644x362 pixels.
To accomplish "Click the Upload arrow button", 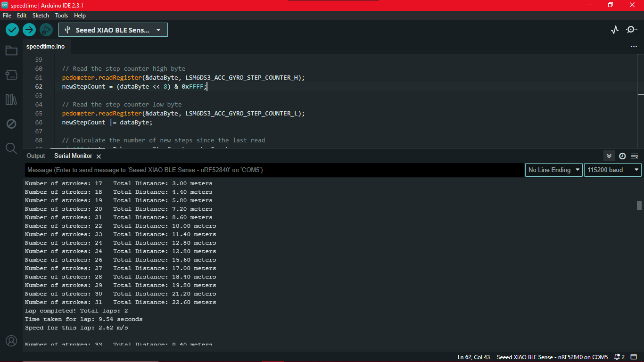I will 29,30.
